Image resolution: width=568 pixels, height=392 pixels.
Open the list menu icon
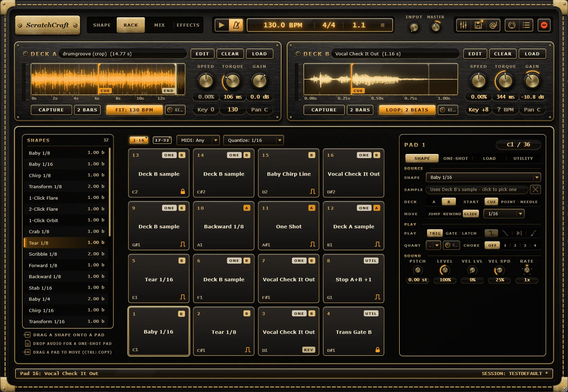pos(526,25)
